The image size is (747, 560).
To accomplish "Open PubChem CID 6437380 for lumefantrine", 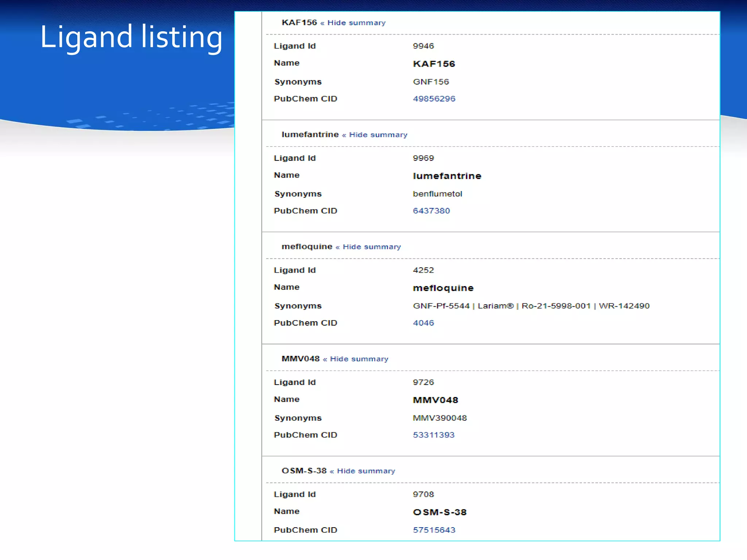I will pos(431,211).
